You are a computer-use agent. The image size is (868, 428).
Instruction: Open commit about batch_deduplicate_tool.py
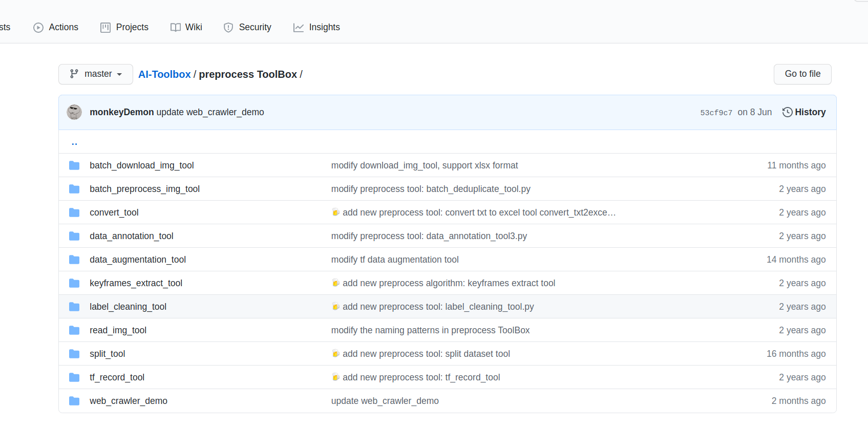click(431, 189)
